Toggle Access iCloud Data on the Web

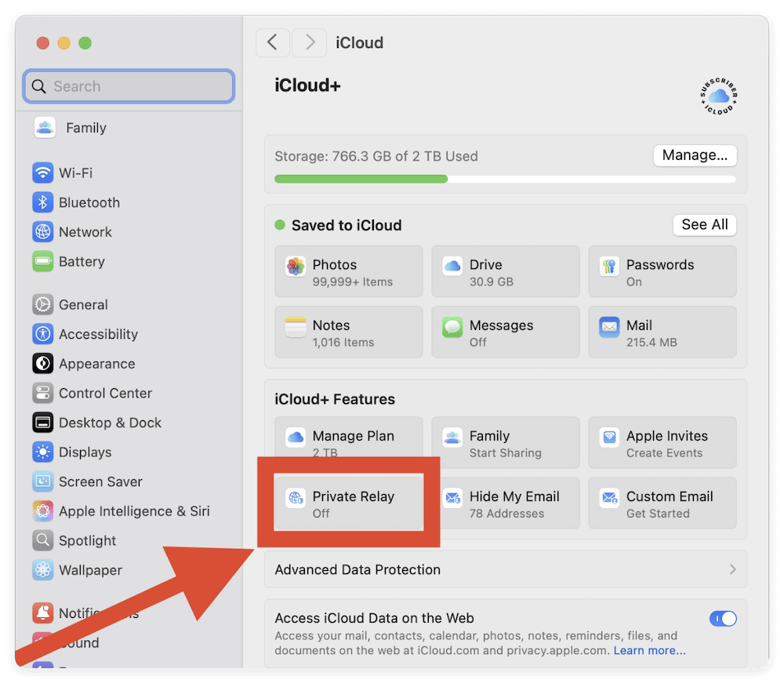[722, 619]
